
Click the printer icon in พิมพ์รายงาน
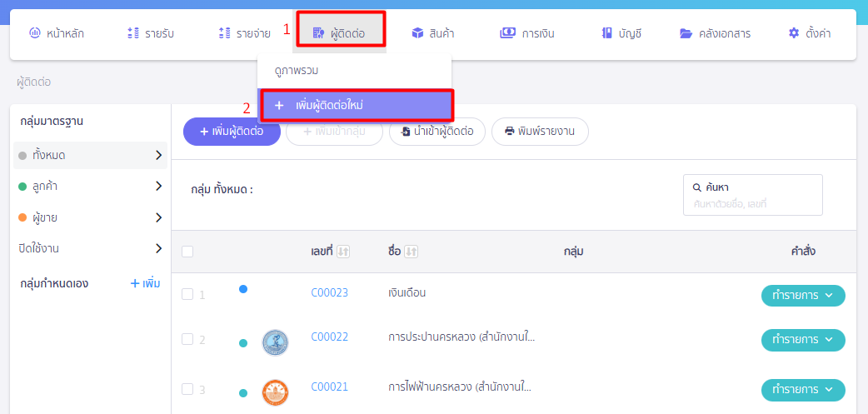click(x=509, y=132)
